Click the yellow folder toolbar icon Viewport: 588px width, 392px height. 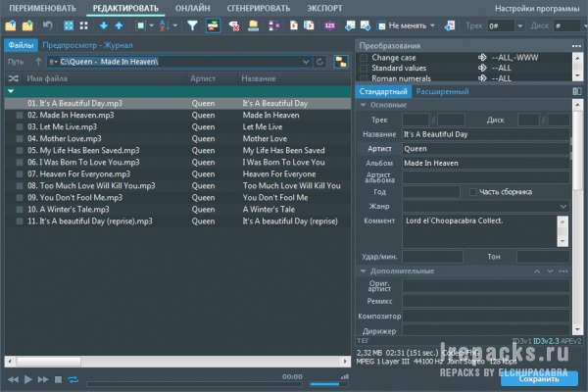point(254,25)
